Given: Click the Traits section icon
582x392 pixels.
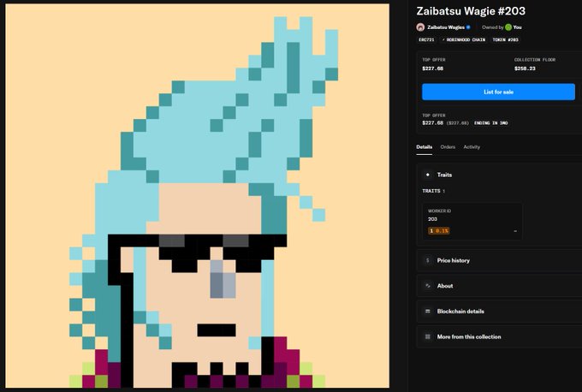Looking at the screenshot, I should pyautogui.click(x=428, y=175).
